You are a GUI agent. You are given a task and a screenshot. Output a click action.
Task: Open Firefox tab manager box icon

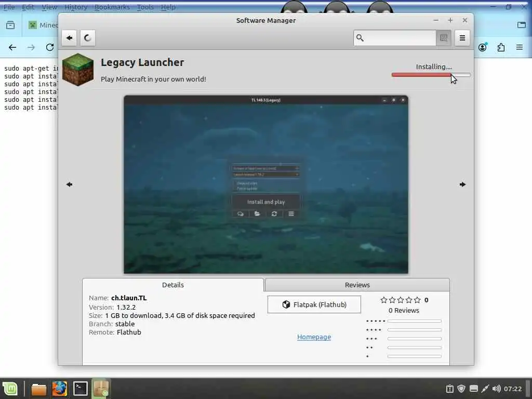[10, 25]
